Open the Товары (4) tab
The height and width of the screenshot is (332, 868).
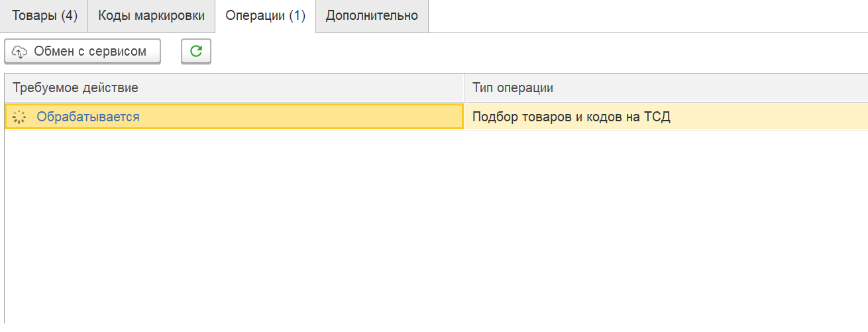coord(44,16)
